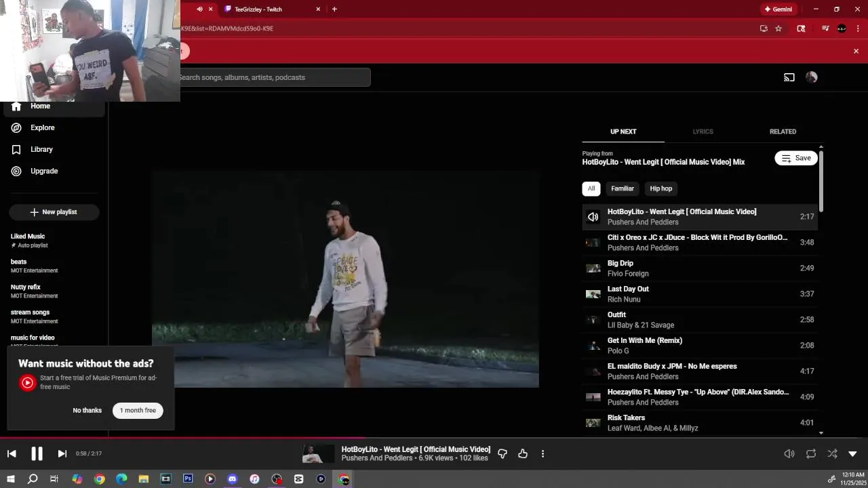Play Last Day Out by Rich Nunu
The image size is (868, 488).
coord(700,294)
